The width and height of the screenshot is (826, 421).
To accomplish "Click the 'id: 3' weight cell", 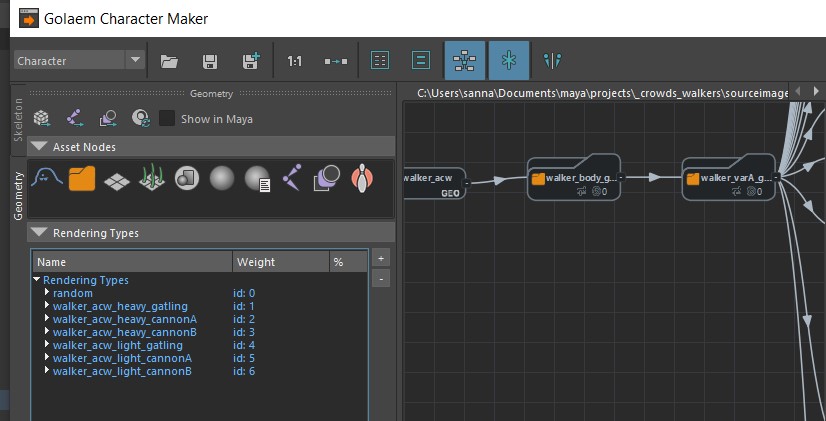I will (x=244, y=332).
